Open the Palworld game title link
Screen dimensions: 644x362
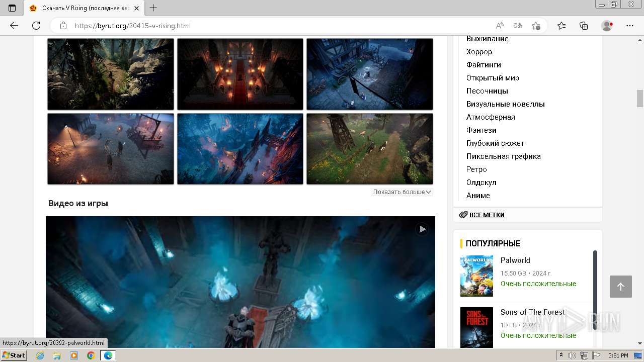click(x=515, y=260)
